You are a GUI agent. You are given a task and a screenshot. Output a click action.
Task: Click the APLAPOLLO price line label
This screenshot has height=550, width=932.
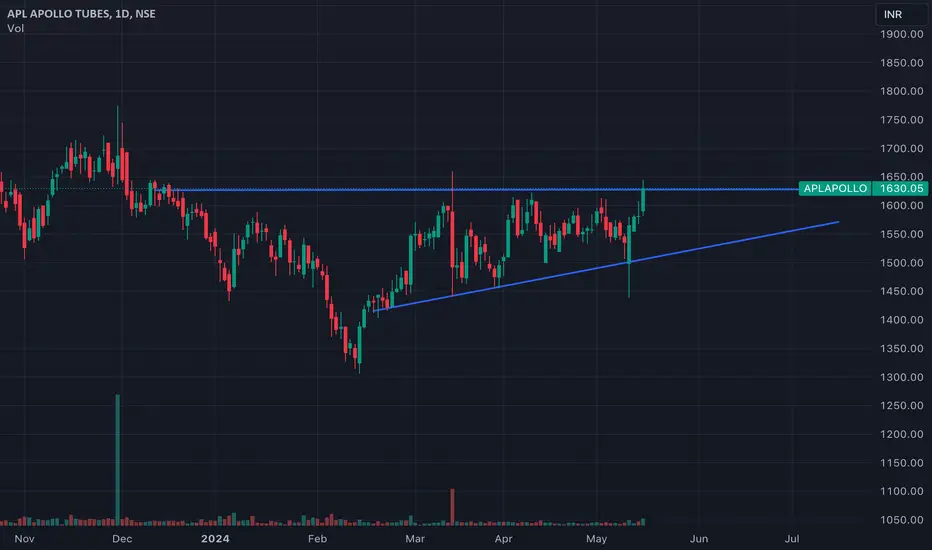click(835, 188)
